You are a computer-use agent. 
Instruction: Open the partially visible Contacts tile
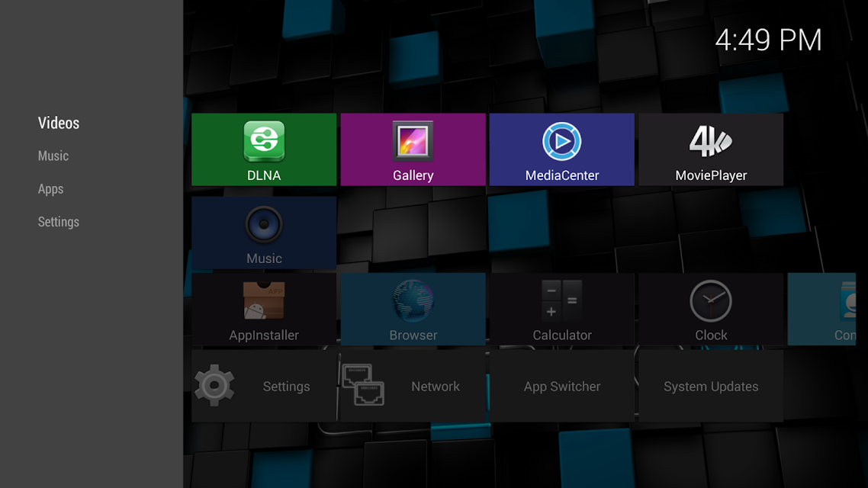coord(821,309)
